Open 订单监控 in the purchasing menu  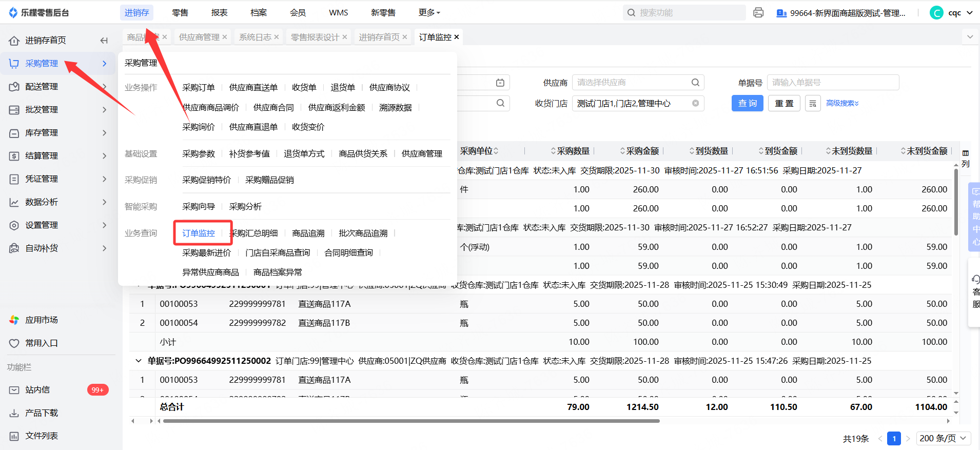(199, 233)
